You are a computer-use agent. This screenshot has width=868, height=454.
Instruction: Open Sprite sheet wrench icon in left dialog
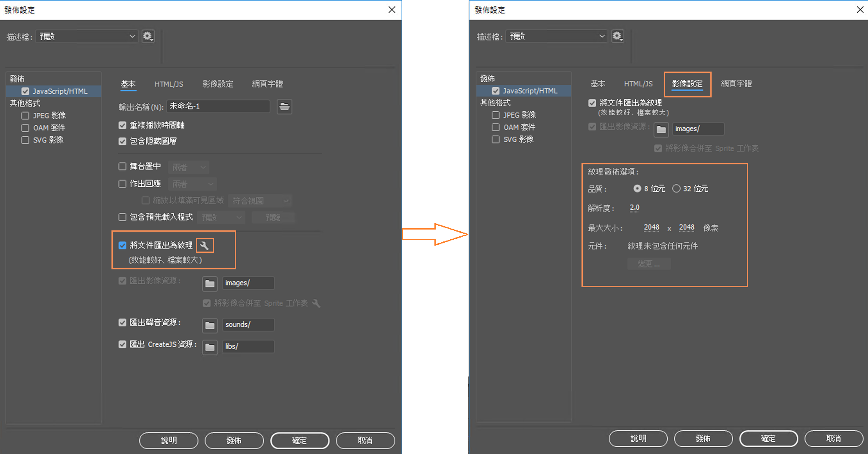pyautogui.click(x=316, y=303)
